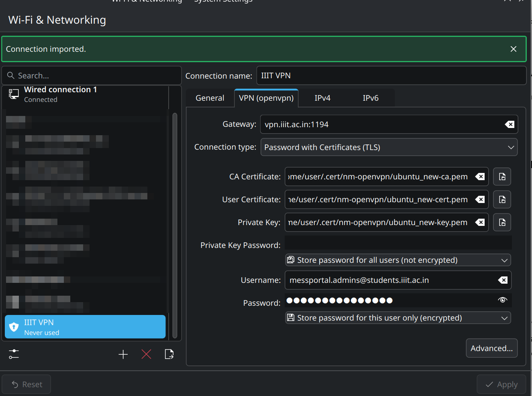Browse for Private Key file
This screenshot has width=532, height=396.
coord(502,222)
